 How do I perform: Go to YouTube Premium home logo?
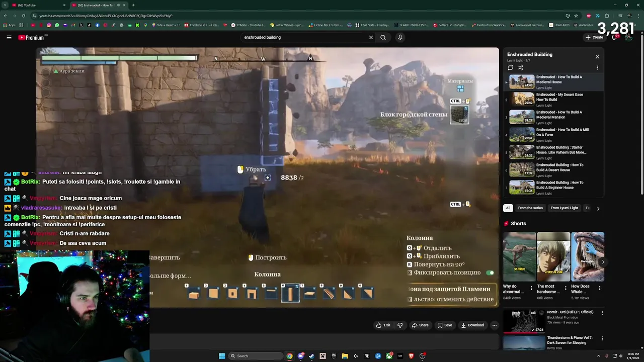coord(31,37)
